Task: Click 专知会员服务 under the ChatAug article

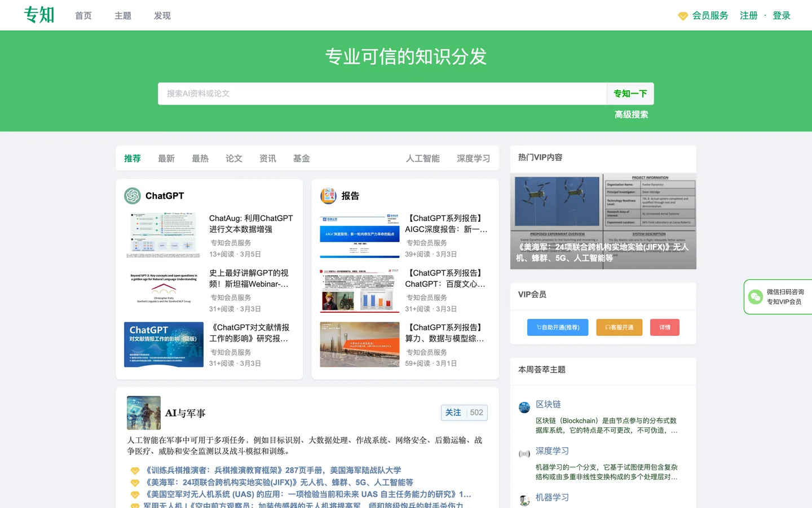Action: (x=231, y=243)
